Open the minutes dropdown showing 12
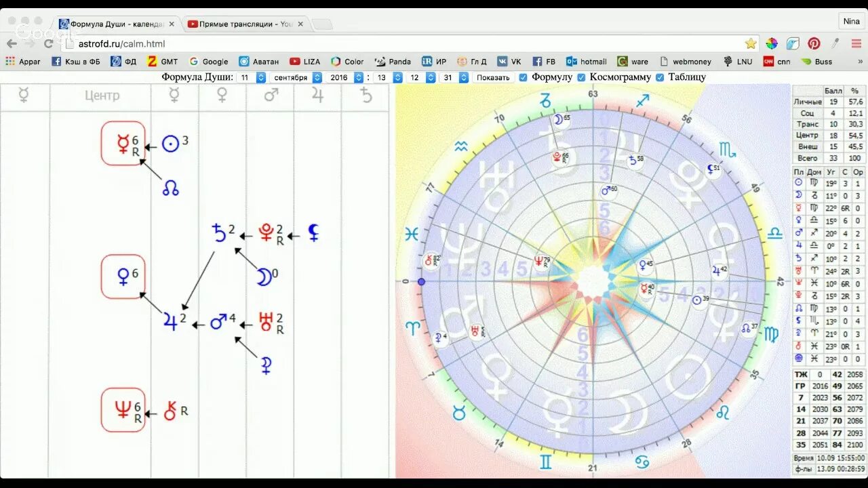Screen dimensions: 868x488 pos(421,77)
